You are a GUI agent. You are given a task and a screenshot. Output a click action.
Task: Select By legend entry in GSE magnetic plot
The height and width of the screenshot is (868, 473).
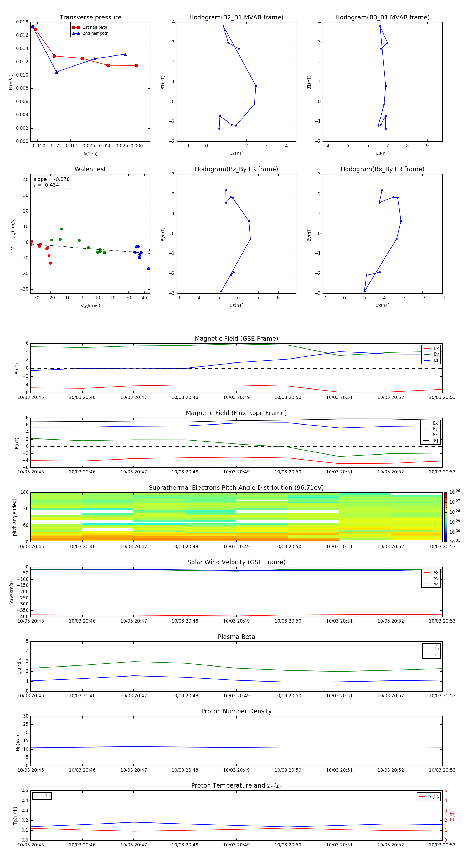point(431,355)
